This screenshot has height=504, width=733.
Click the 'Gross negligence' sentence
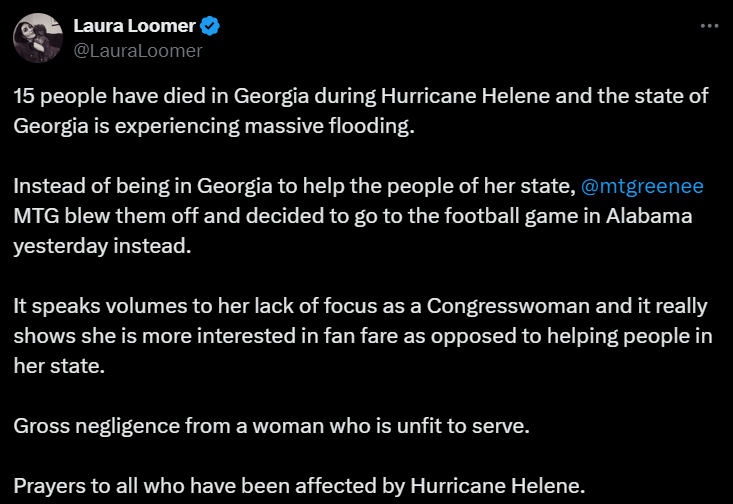click(272, 426)
